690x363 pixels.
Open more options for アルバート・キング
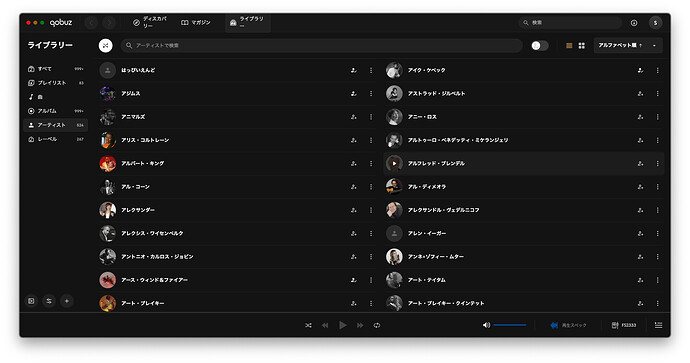click(371, 163)
